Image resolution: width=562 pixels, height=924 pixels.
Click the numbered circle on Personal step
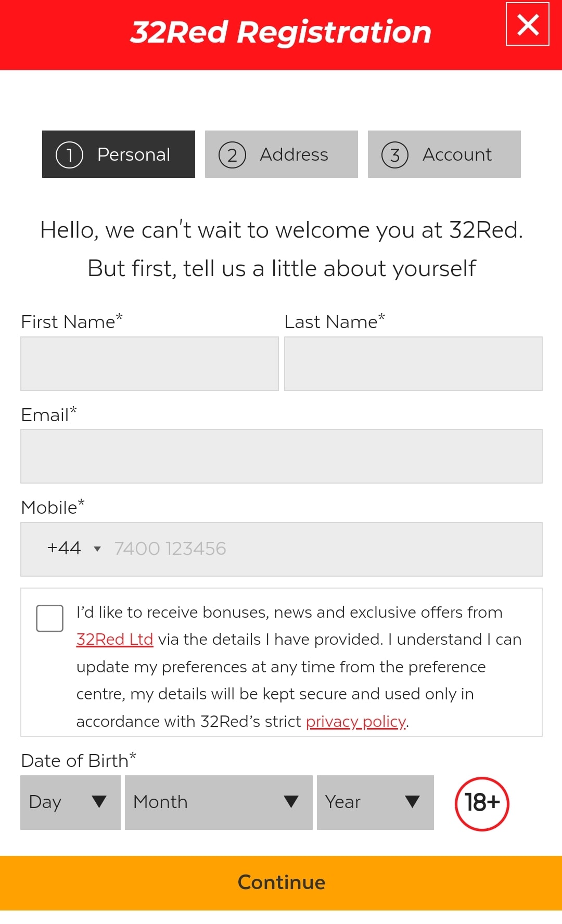(69, 154)
